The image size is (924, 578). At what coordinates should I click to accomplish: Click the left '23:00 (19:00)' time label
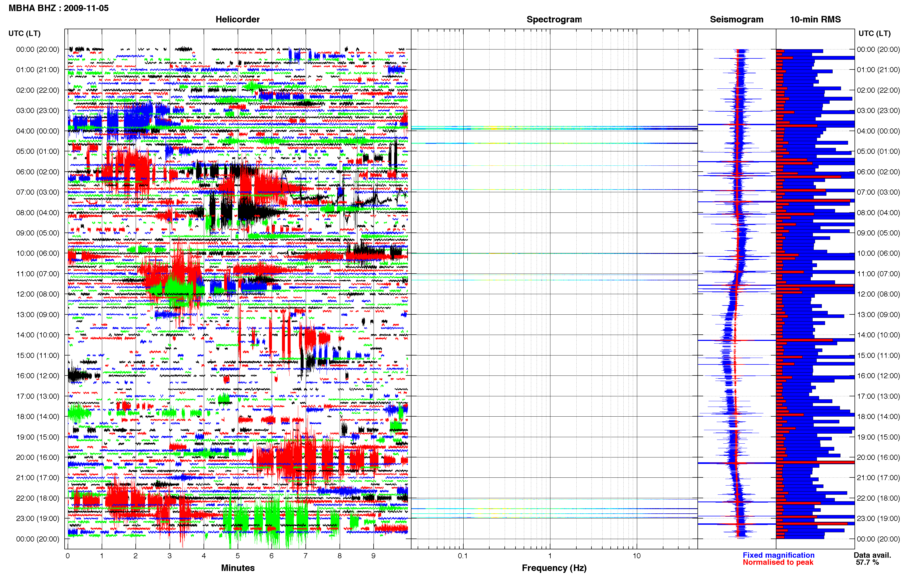(x=38, y=518)
